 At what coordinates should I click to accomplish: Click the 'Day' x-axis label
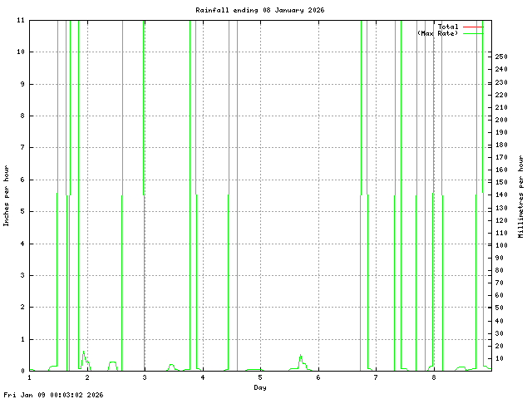pyautogui.click(x=260, y=387)
